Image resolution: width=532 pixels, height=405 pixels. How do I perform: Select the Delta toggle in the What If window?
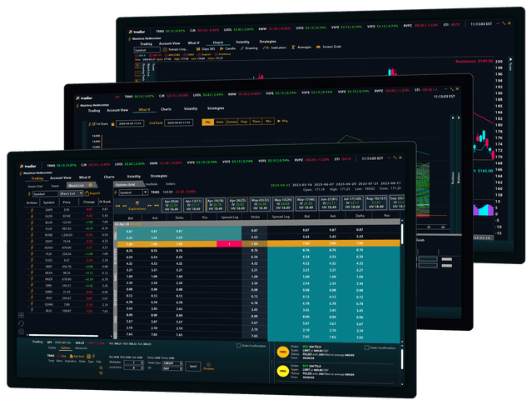click(x=220, y=122)
